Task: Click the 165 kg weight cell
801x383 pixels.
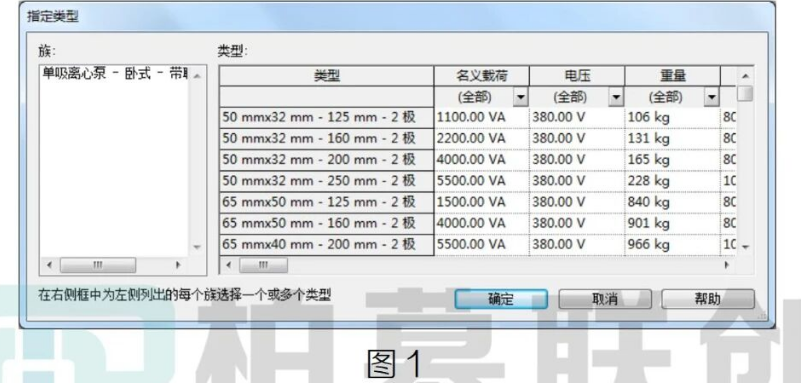Action: [x=673, y=160]
